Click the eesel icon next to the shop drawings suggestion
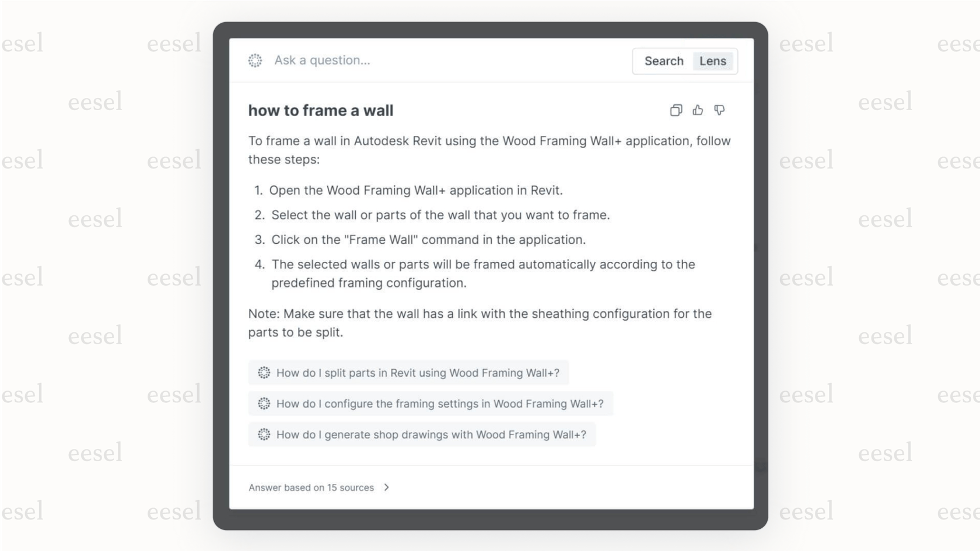The width and height of the screenshot is (980, 551). tap(264, 434)
